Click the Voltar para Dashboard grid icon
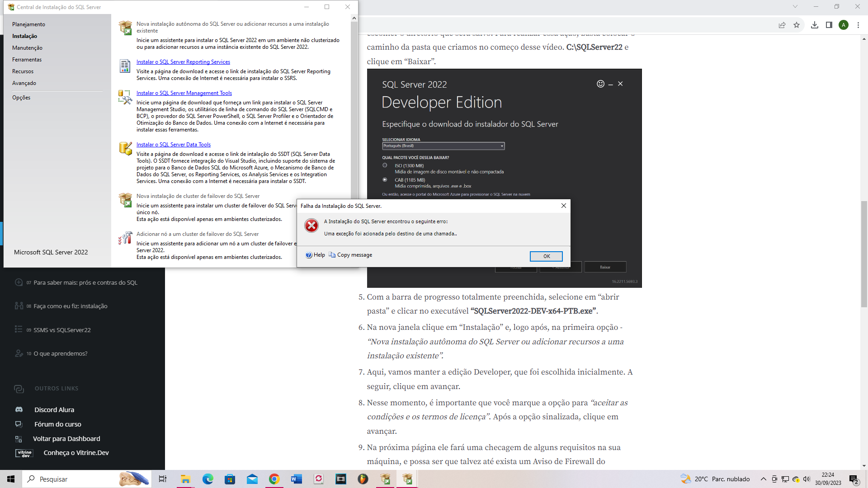Image resolution: width=868 pixels, height=488 pixels. pos(19,439)
